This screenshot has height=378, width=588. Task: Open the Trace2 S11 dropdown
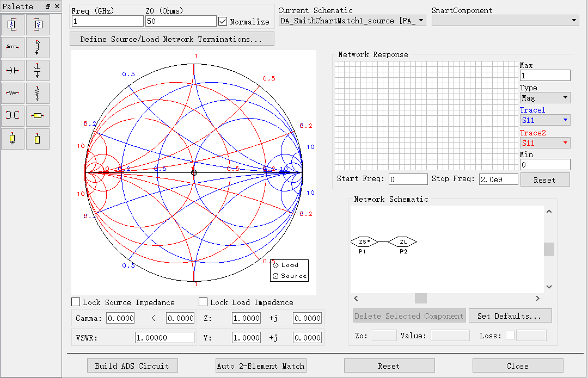pyautogui.click(x=545, y=142)
